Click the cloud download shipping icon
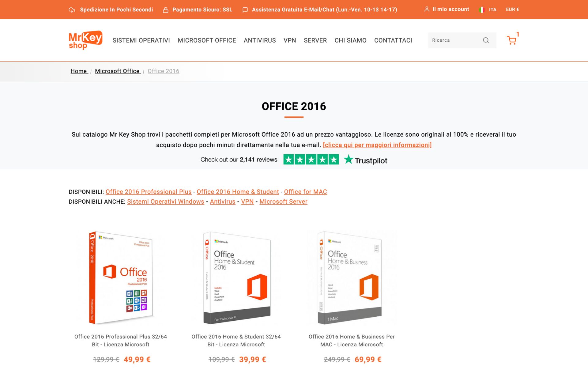The image size is (588, 392). point(72,10)
